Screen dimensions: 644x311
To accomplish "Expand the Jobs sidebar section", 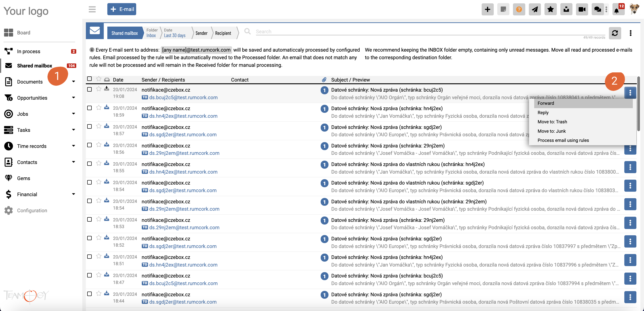I will (74, 114).
